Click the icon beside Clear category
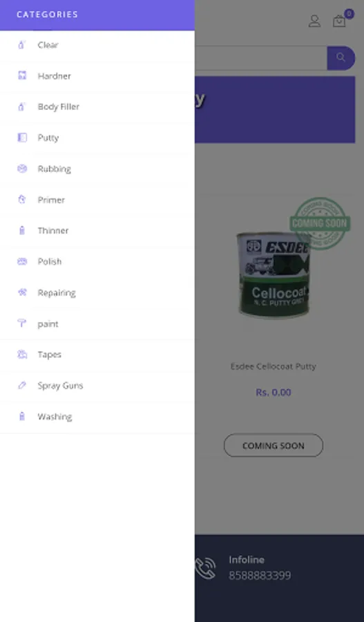This screenshot has width=364, height=622. pos(22,45)
